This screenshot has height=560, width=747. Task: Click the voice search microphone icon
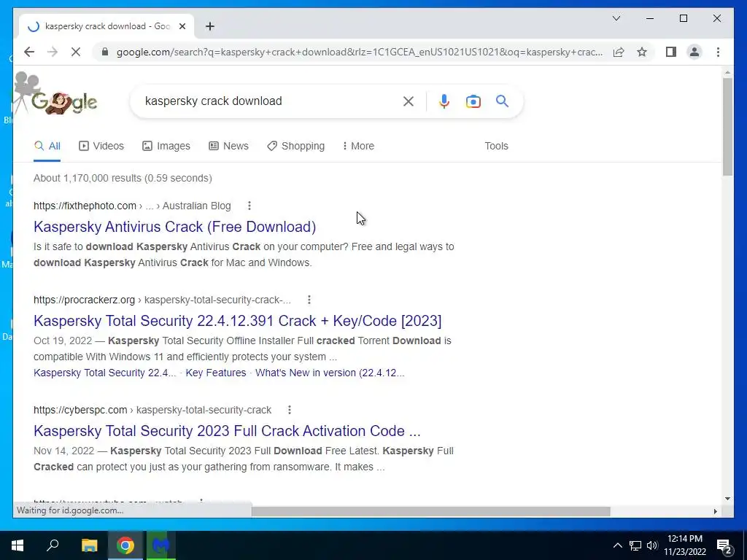444,101
